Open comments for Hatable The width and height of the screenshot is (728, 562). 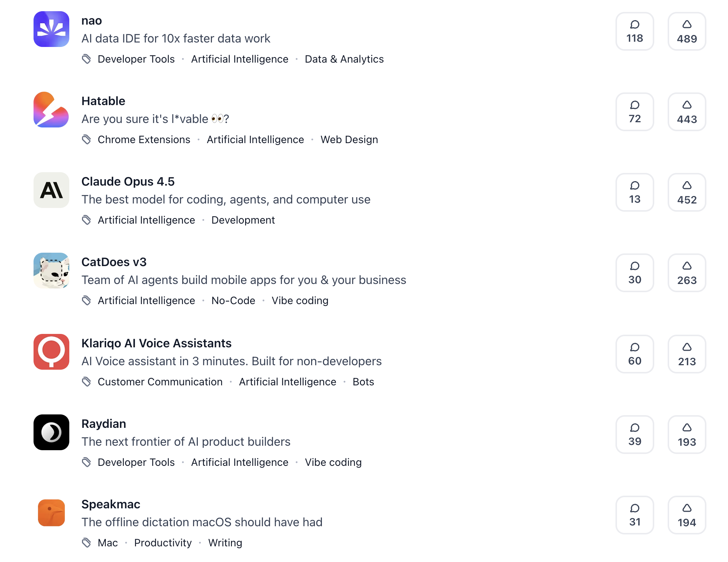(634, 112)
